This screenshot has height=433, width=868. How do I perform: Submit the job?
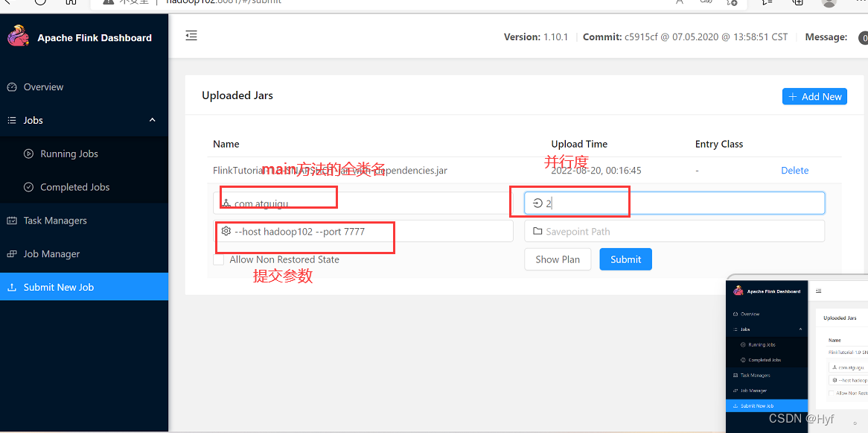coord(625,259)
